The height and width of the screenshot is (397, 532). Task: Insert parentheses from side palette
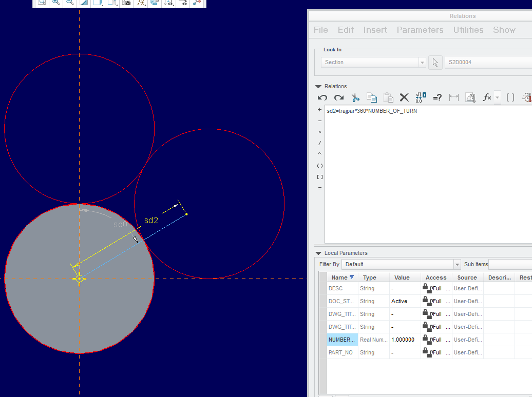pyautogui.click(x=319, y=166)
